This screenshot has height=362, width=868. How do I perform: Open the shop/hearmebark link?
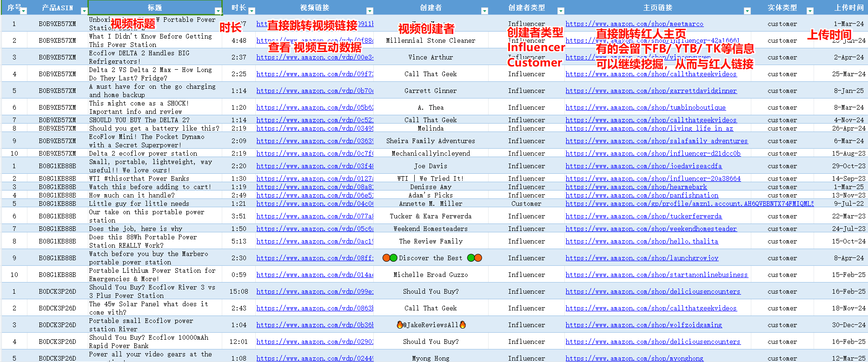[636, 187]
